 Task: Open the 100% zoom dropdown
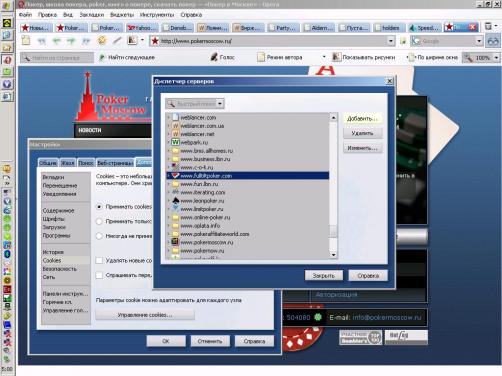pos(496,58)
